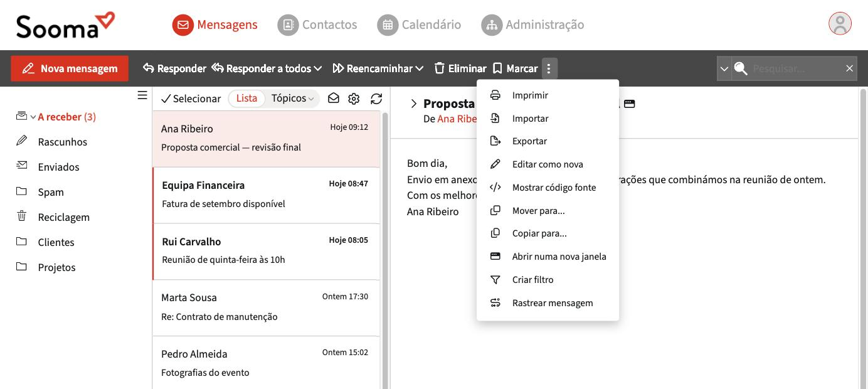Open Rui Carvalho's Reunião message
Viewport: 868px width, 389px height.
point(266,252)
